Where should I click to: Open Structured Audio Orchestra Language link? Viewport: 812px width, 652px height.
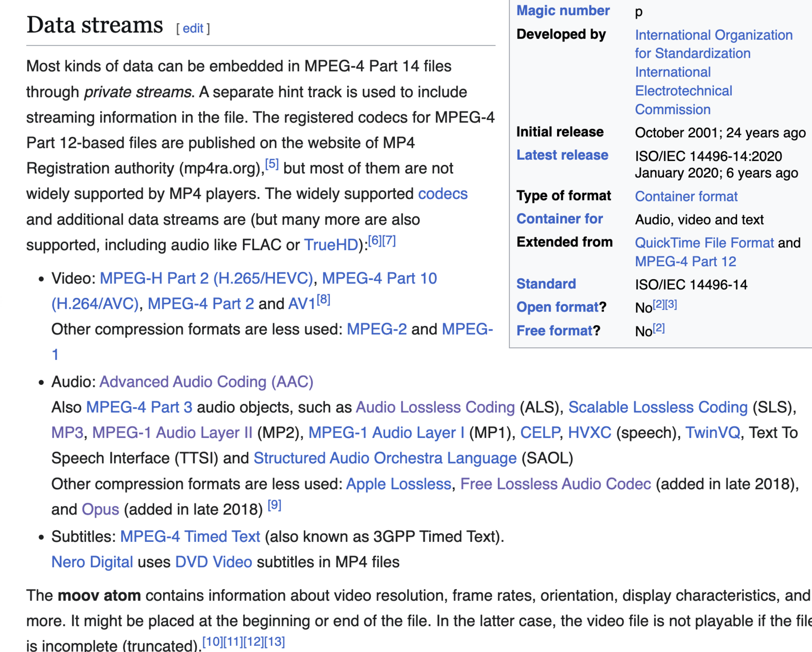385,458
